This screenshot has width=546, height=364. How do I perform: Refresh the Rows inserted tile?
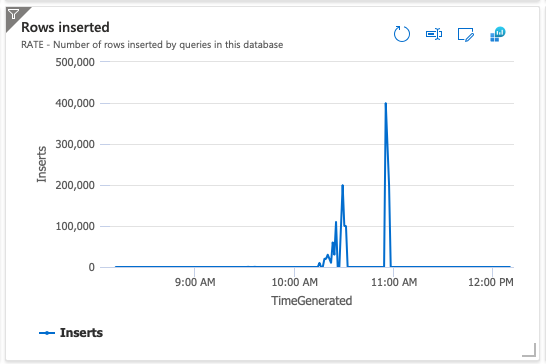click(x=402, y=34)
